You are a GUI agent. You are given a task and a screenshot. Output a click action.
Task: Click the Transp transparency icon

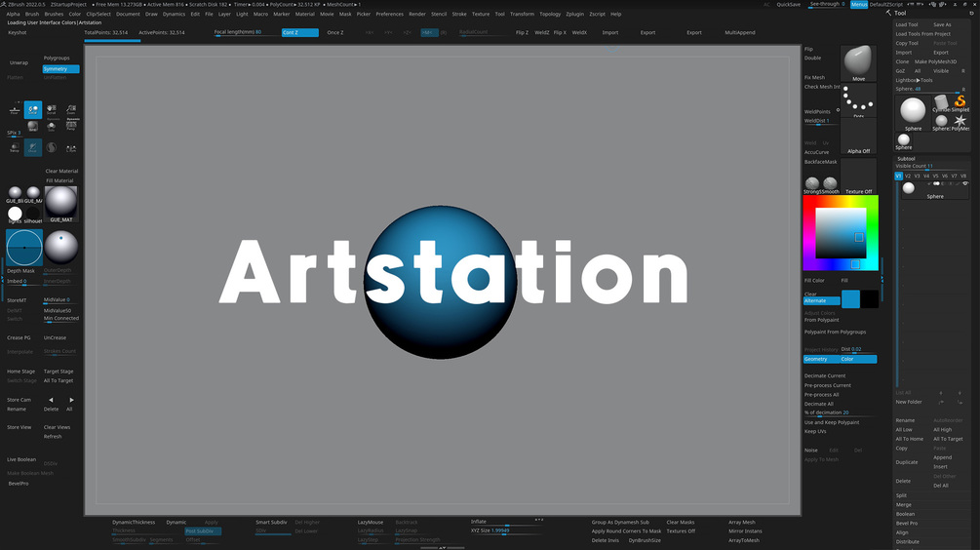click(x=15, y=148)
